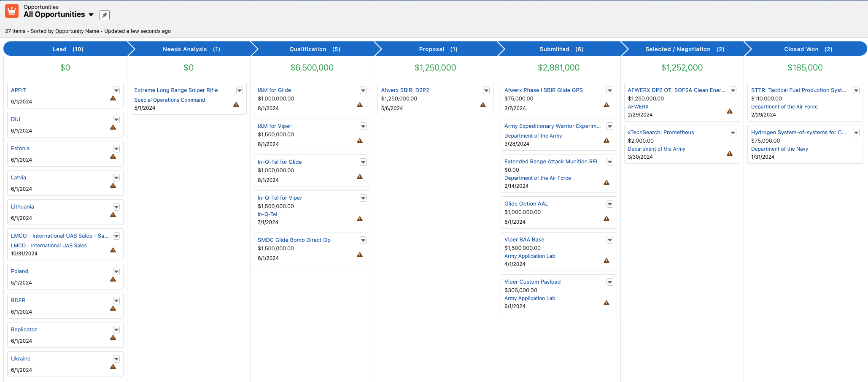Image resolution: width=868 pixels, height=382 pixels.
Task: Click alert triangle on Afwerx SBIR: D2P2 card
Action: [483, 105]
